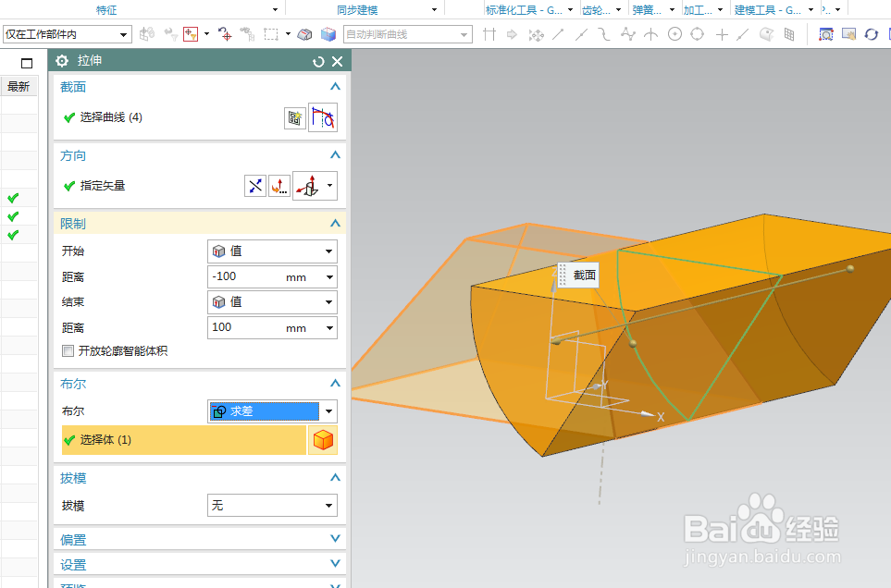
Task: Open the selection filter icon dropdown arrow
Action: pos(207,34)
